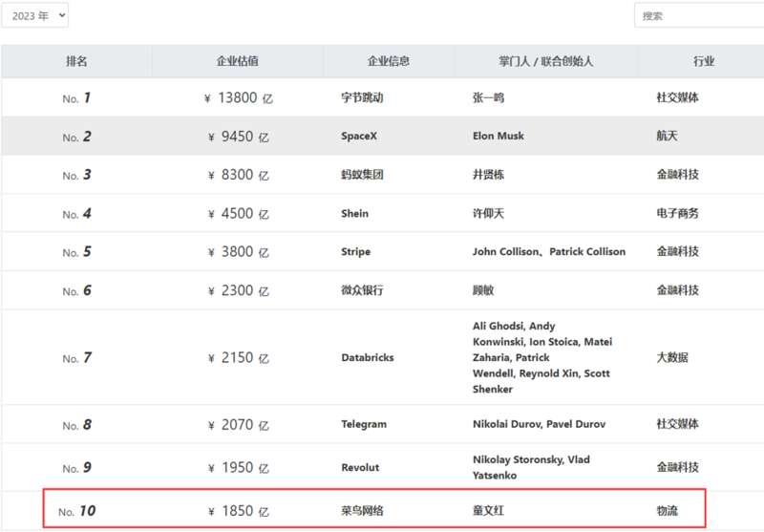Select the No. 2 rank cell
764x532 pixels.
tap(76, 137)
